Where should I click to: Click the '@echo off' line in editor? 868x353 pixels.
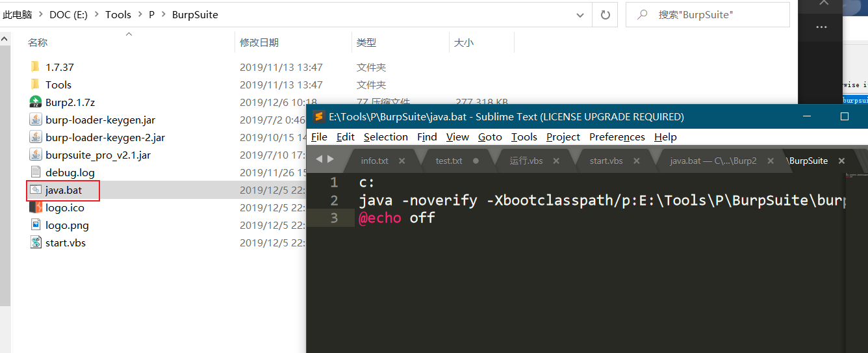396,218
